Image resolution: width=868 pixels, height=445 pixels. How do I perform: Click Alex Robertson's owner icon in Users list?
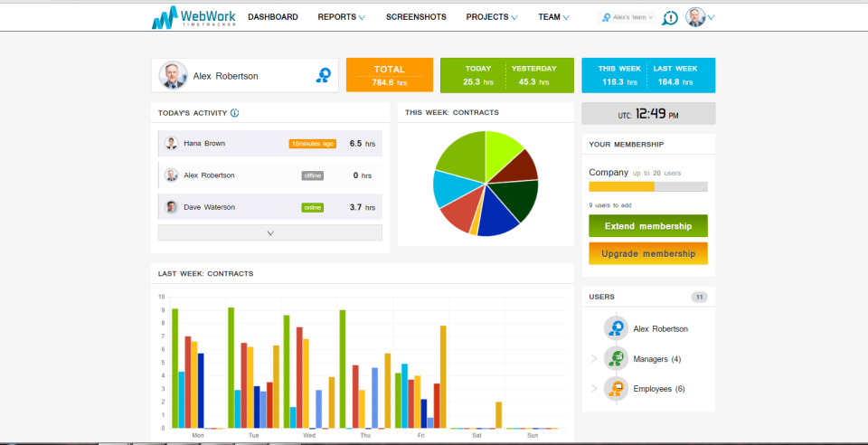coord(616,328)
